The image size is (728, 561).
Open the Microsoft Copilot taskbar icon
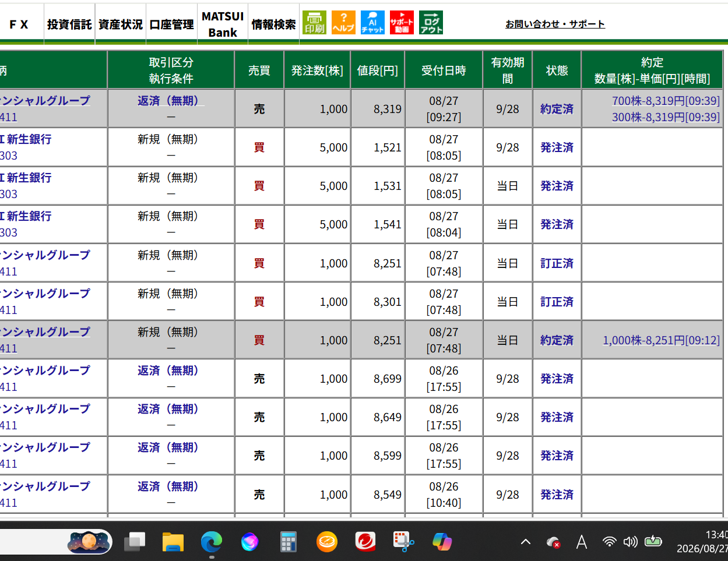click(442, 542)
